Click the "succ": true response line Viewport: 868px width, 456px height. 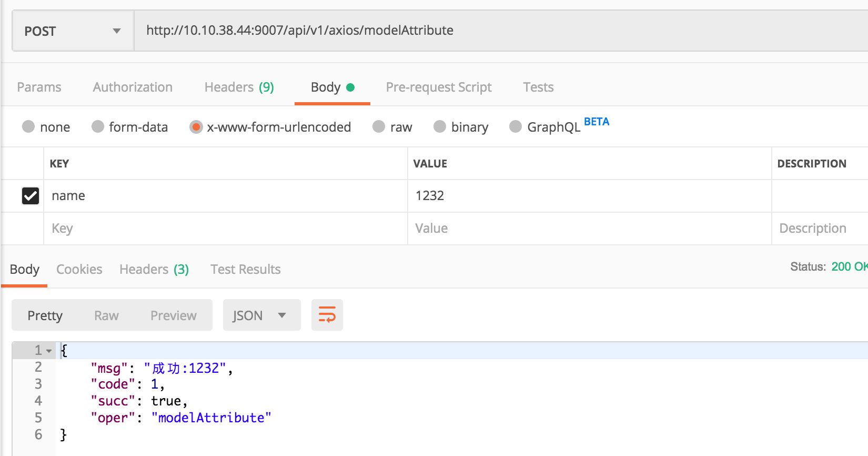(139, 401)
